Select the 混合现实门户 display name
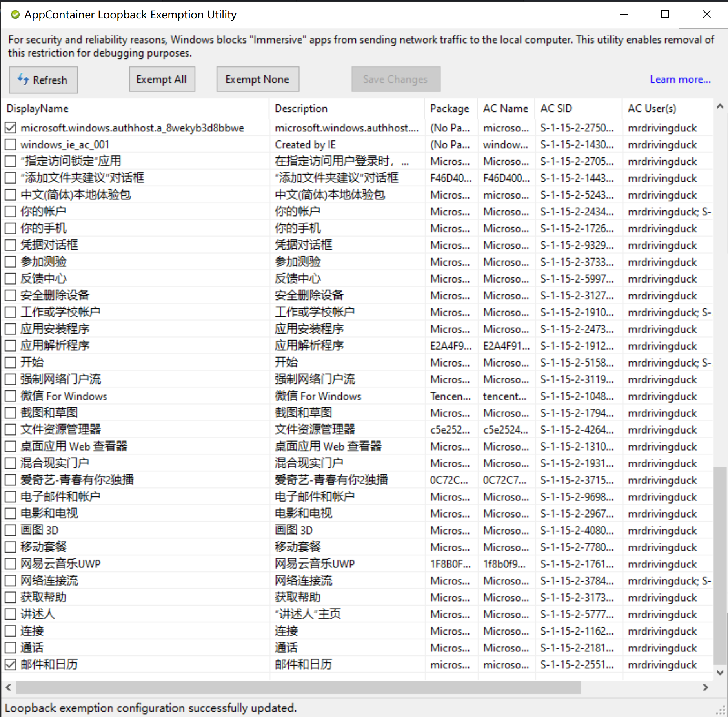Image resolution: width=728 pixels, height=717 pixels. tap(55, 463)
